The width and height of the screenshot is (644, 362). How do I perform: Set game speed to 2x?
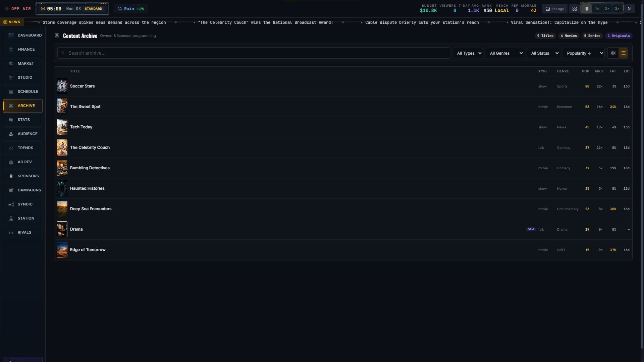607,9
